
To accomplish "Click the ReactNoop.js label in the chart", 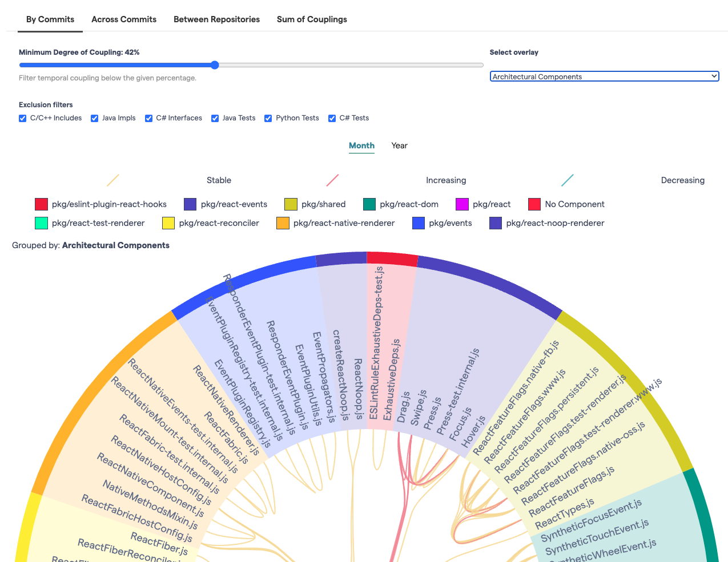I will coord(358,389).
